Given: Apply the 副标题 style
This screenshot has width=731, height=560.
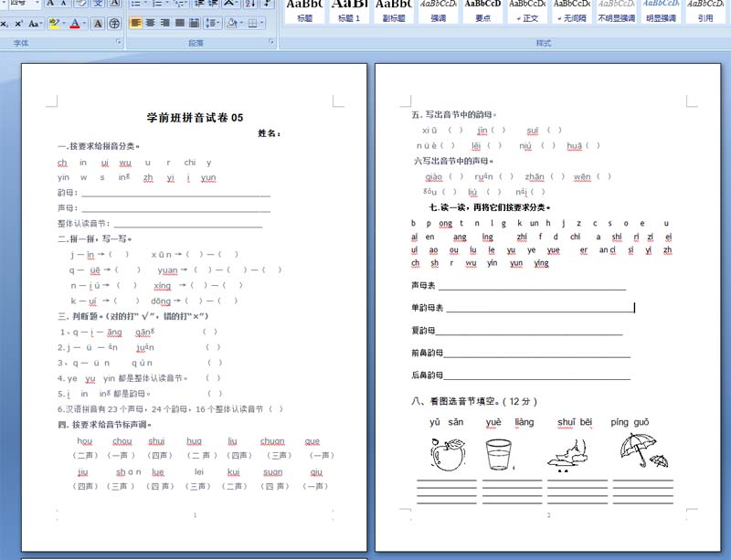Looking at the screenshot, I should (394, 11).
